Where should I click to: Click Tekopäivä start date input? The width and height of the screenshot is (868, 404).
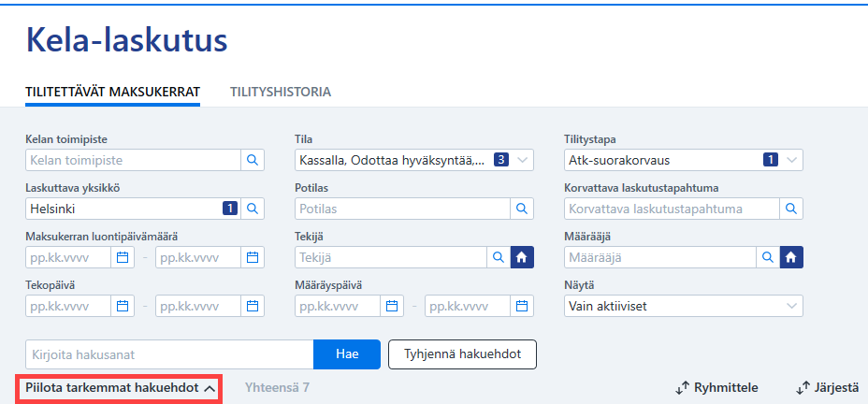tap(68, 306)
